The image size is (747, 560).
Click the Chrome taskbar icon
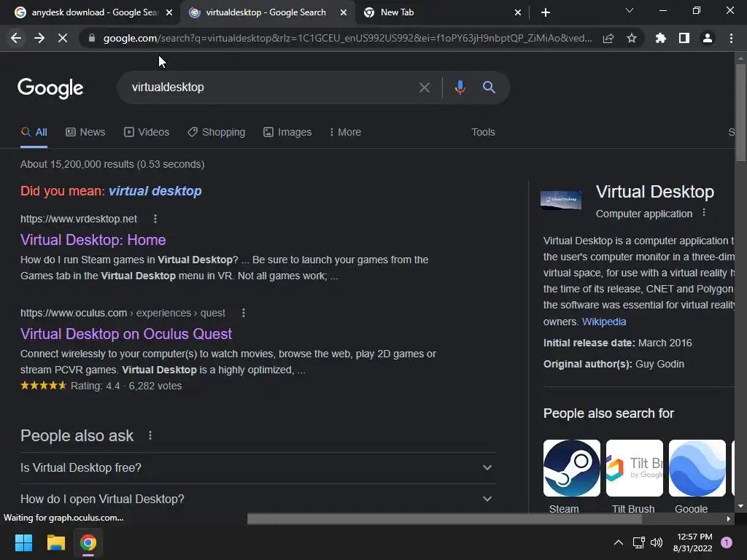click(x=88, y=542)
